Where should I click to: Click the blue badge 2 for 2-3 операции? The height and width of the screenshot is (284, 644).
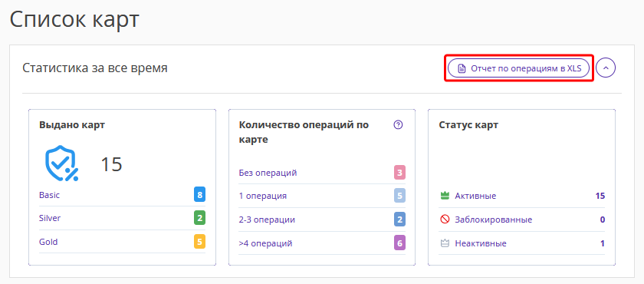point(399,220)
